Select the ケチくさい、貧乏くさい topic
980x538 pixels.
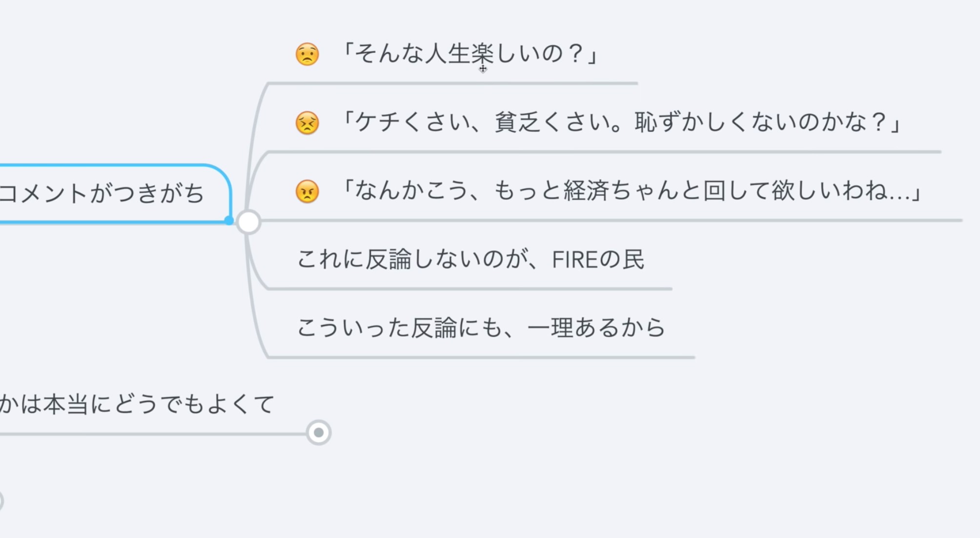pyautogui.click(x=620, y=123)
